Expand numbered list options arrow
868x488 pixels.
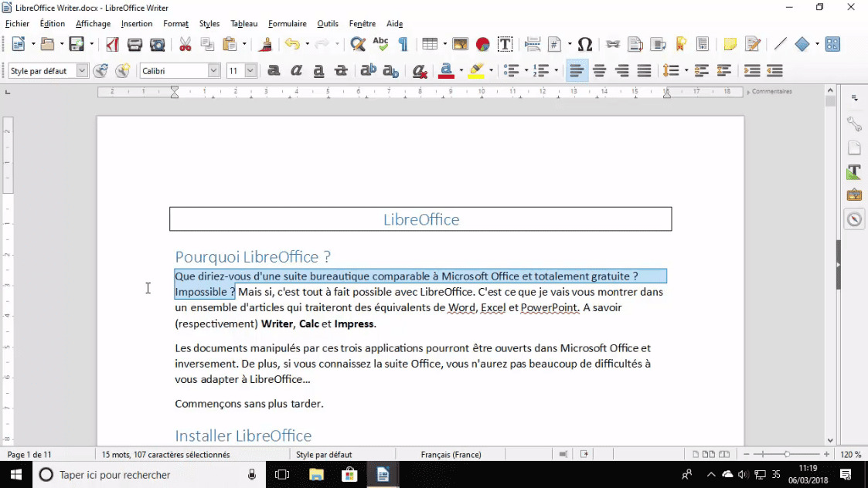click(556, 71)
